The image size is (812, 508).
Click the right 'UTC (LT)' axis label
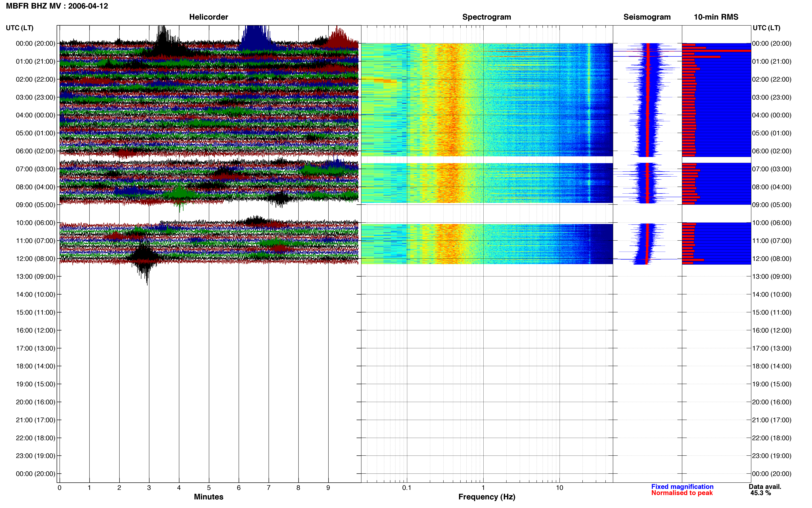766,28
